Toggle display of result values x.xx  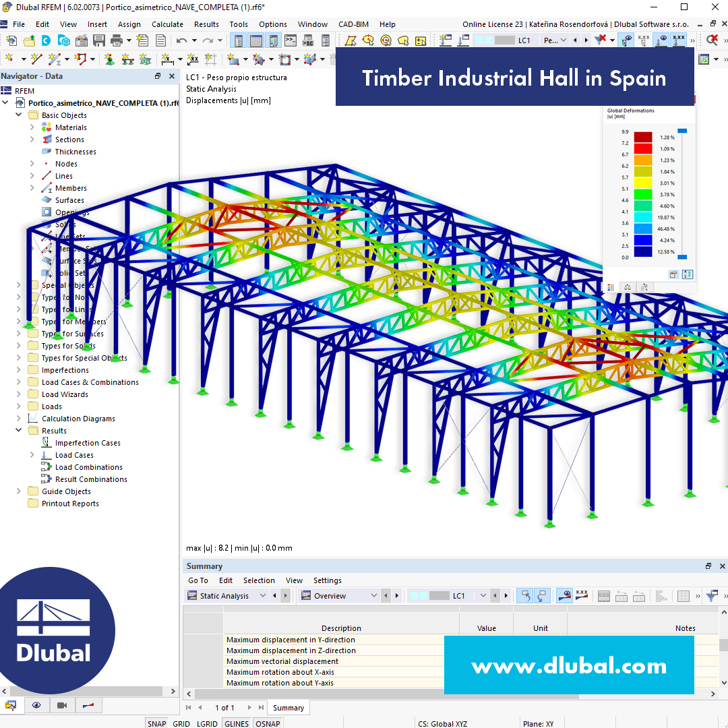coord(679,40)
